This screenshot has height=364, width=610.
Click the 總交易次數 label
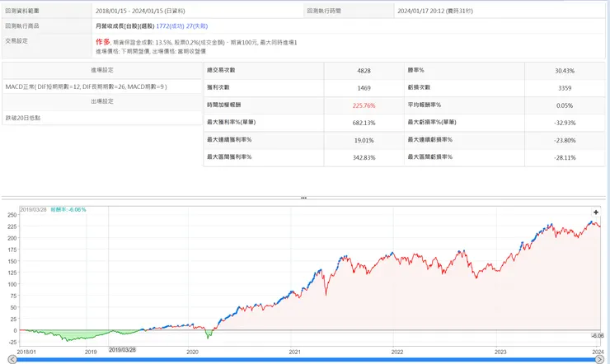coord(221,70)
